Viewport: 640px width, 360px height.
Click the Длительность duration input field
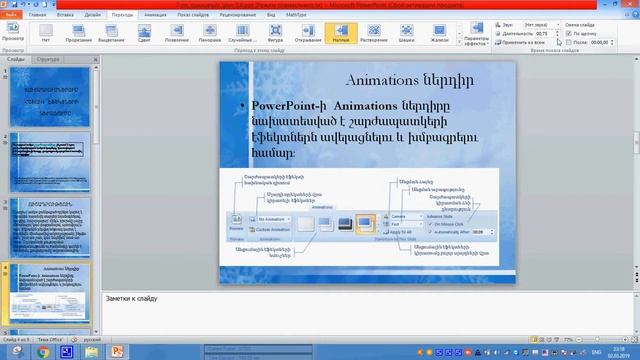544,33
